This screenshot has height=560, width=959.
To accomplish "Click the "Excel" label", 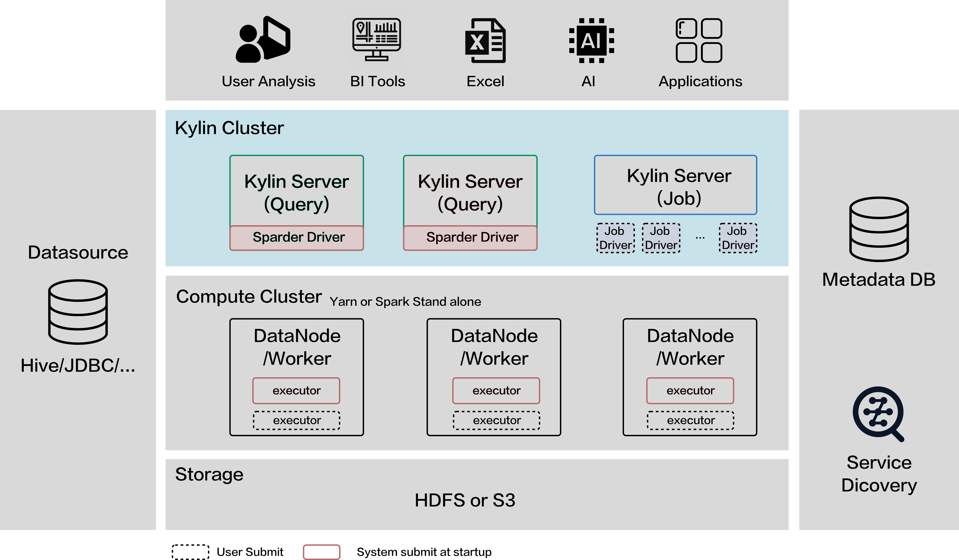I will pyautogui.click(x=485, y=81).
